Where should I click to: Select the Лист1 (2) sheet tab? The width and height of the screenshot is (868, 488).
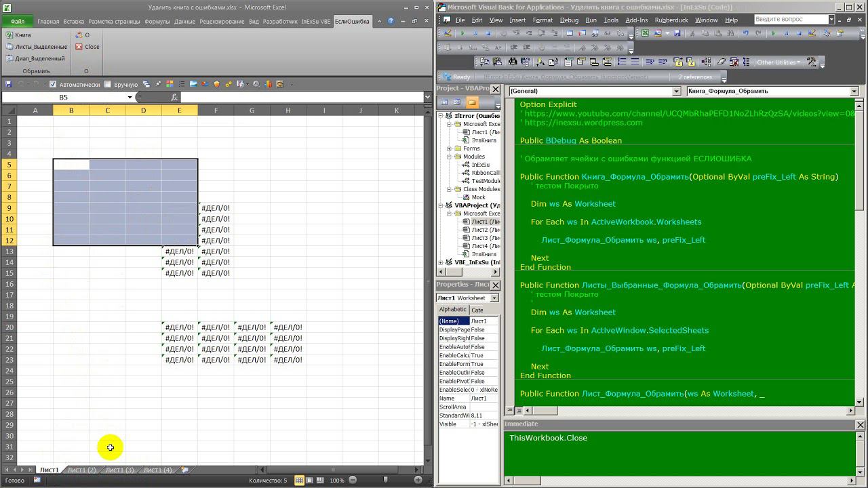[x=81, y=470]
